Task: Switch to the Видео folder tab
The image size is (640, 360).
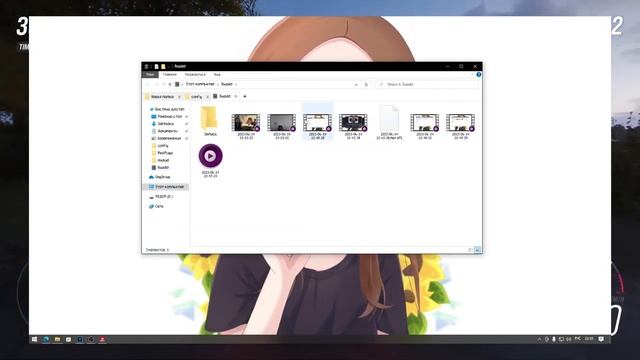Action: coord(224,96)
